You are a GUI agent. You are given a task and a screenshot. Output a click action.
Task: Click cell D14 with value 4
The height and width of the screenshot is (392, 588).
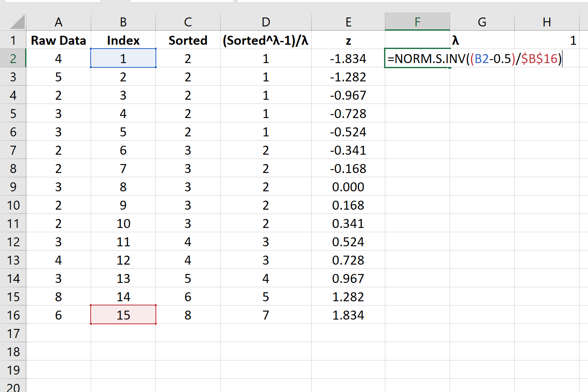coord(266,278)
